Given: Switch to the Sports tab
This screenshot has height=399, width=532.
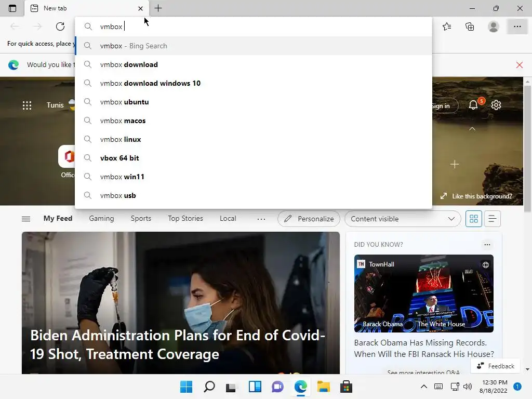Looking at the screenshot, I should coord(141,218).
